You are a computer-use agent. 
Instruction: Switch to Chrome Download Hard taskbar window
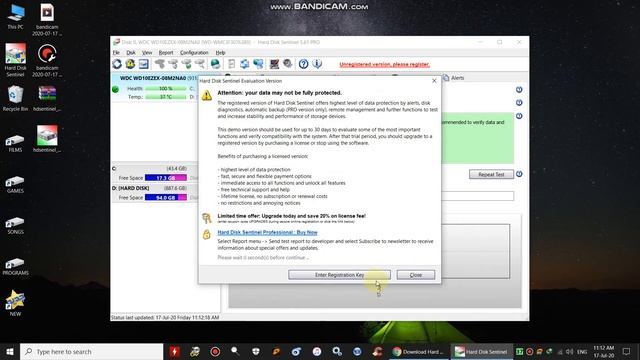click(418, 351)
